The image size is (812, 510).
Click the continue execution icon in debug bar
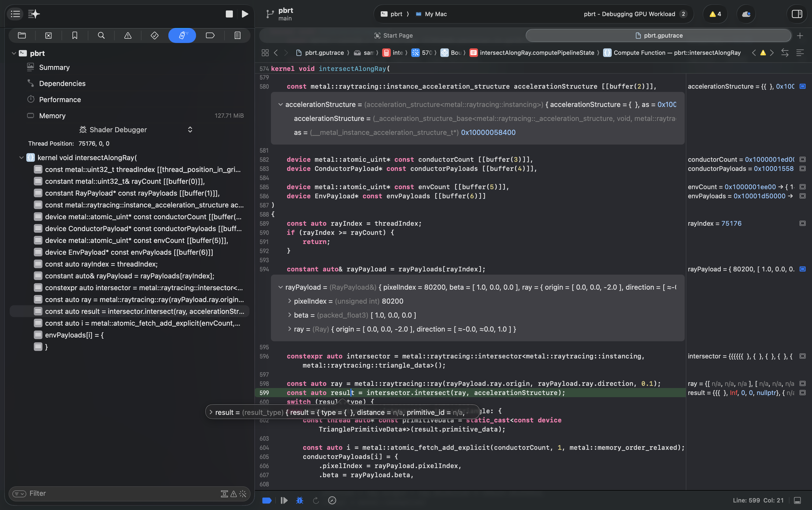point(284,500)
